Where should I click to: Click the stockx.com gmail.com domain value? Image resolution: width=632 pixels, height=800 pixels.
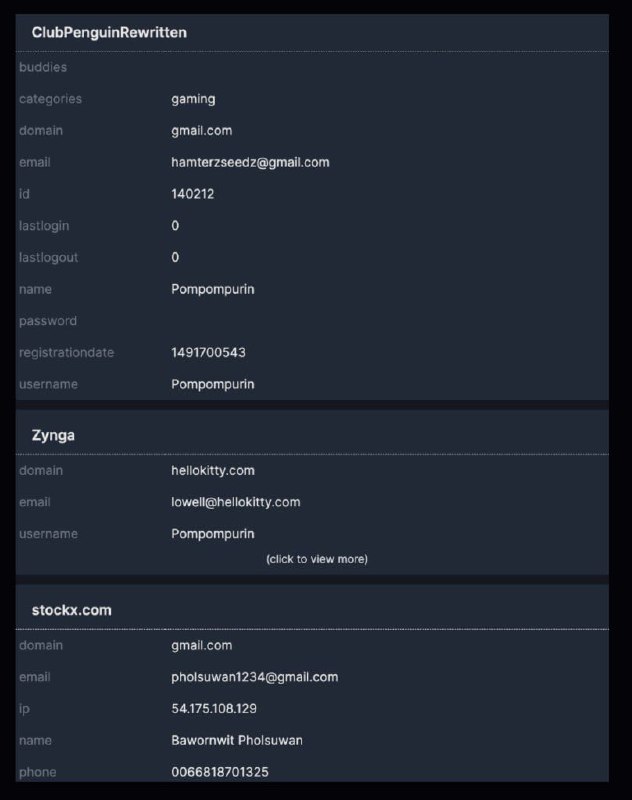coord(201,645)
